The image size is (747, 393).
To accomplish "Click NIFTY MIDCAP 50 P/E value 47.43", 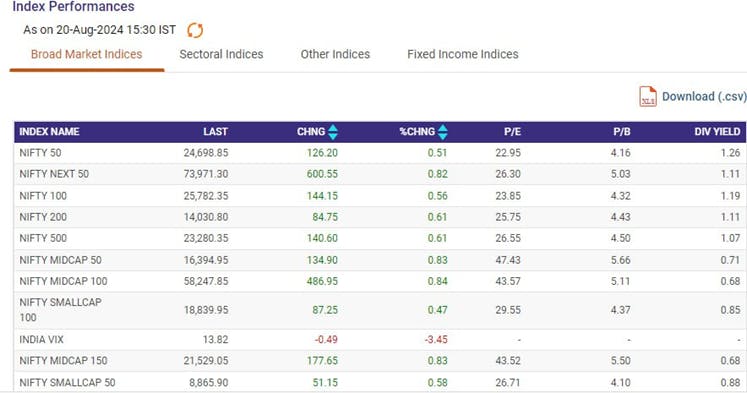I will point(508,260).
